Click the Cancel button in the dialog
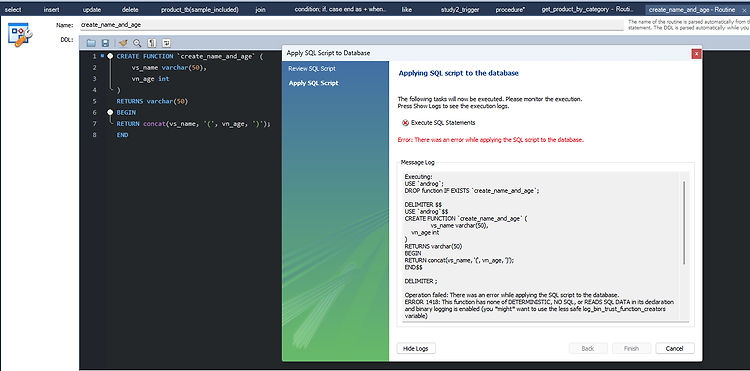 tap(675, 349)
